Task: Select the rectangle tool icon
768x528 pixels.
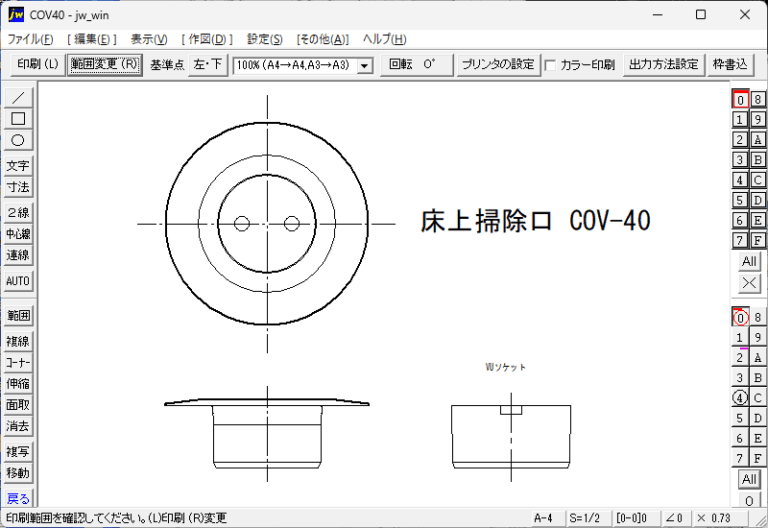Action: coord(18,119)
